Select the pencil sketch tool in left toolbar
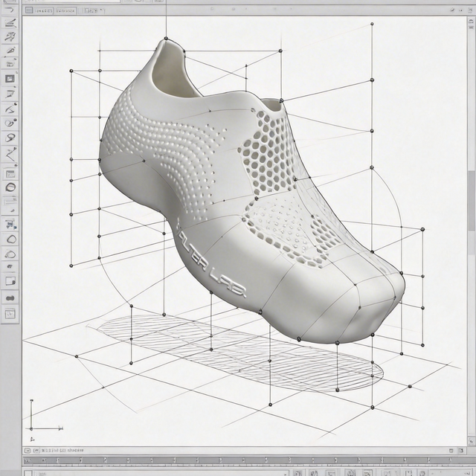Image resolution: width=476 pixels, height=476 pixels. point(10,51)
